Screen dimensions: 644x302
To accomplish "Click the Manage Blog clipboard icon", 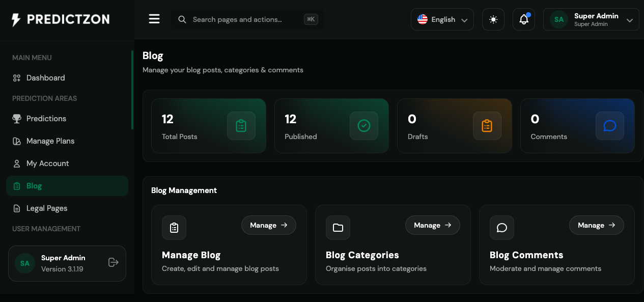I will pyautogui.click(x=174, y=228).
